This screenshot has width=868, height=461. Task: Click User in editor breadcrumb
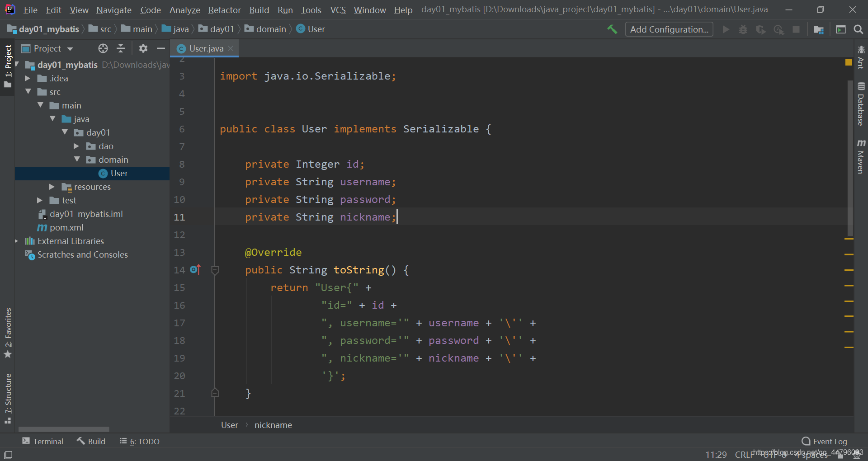tap(230, 425)
